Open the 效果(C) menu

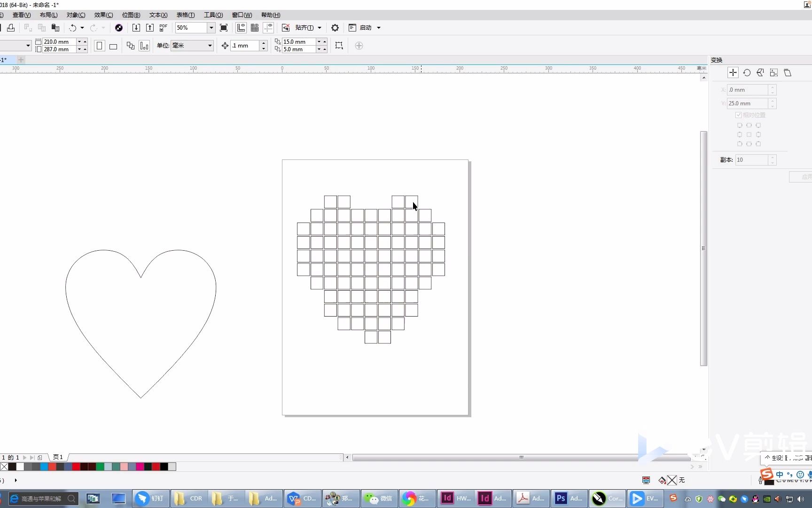[103, 15]
